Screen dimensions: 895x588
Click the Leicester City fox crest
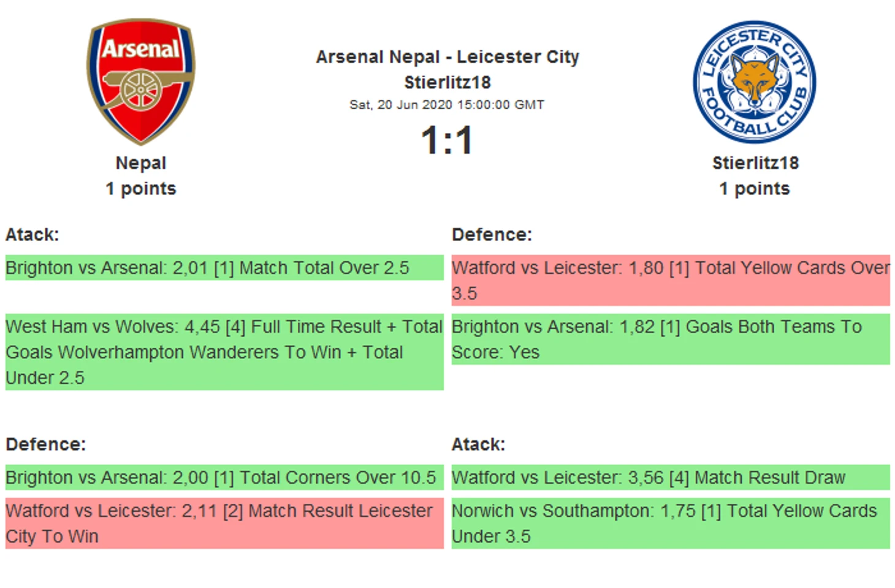point(754,82)
